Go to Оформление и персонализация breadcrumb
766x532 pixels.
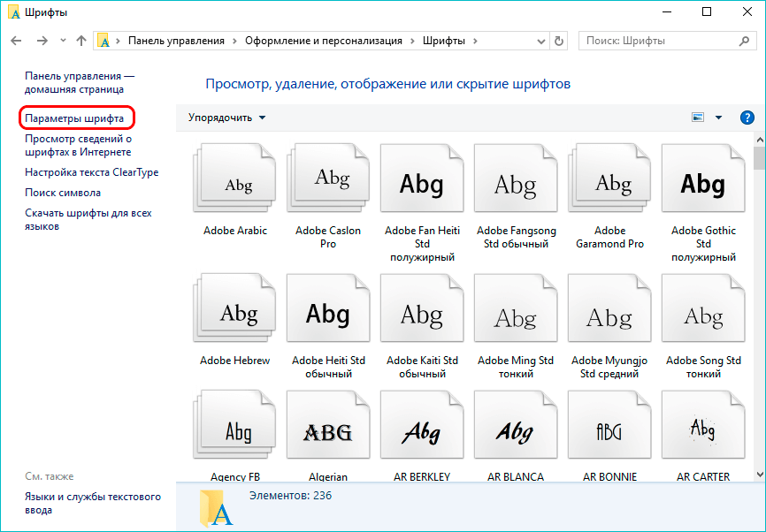(324, 41)
